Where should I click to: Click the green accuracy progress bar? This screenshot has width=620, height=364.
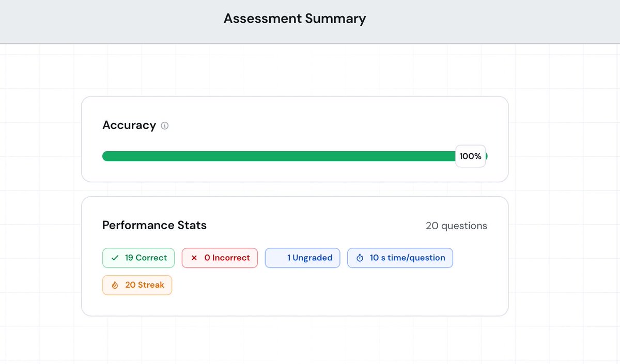click(x=279, y=156)
